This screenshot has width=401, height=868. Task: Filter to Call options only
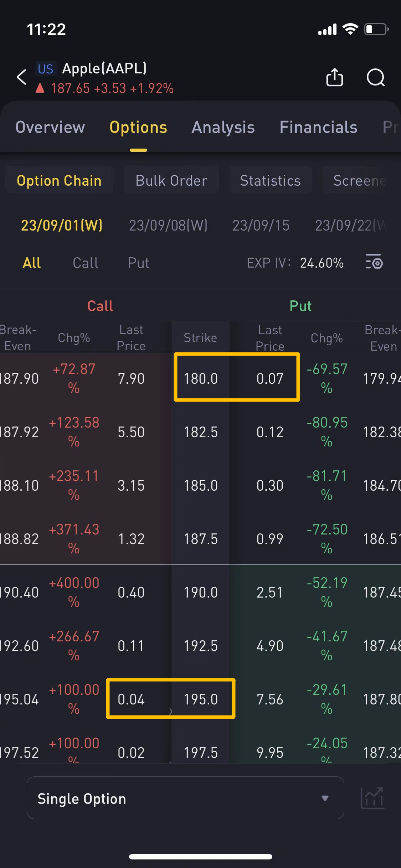pyautogui.click(x=86, y=263)
